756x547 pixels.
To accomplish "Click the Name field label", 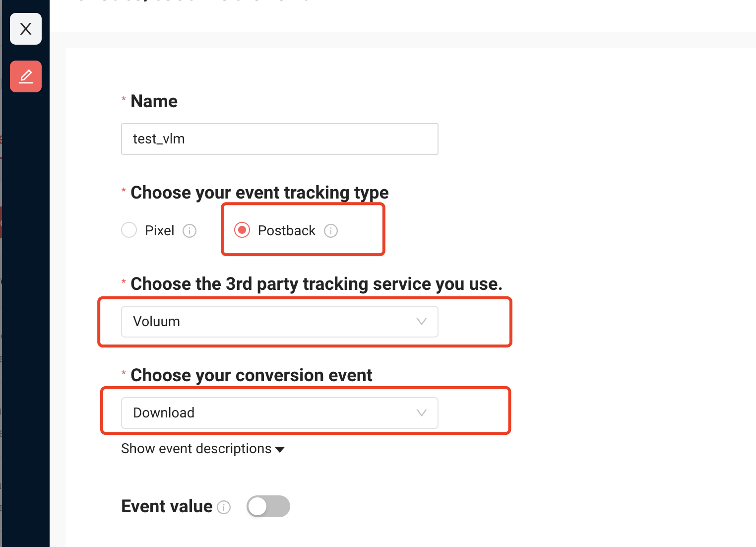I will (x=154, y=101).
